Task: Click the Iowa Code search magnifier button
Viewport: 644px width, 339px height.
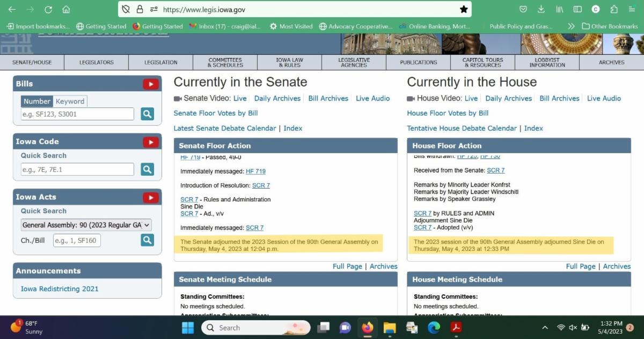Action: [x=147, y=169]
